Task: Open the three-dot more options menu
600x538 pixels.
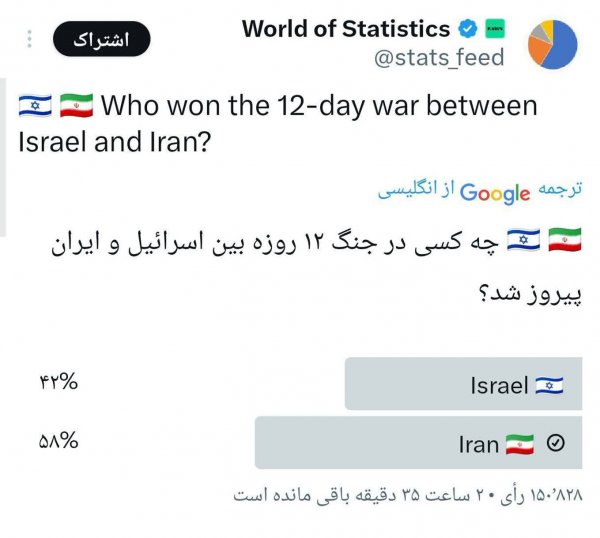Action: pyautogui.click(x=29, y=39)
